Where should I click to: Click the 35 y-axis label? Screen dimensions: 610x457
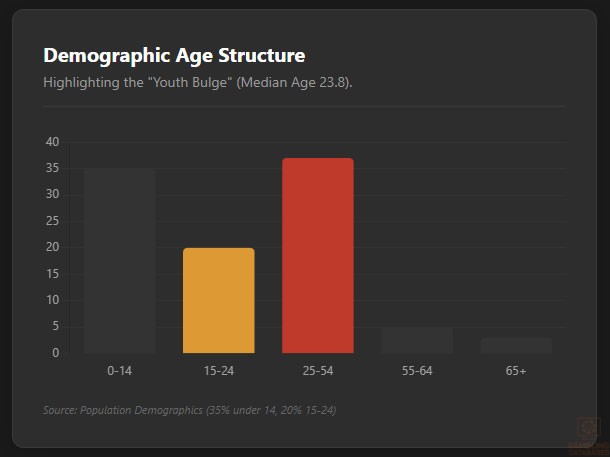point(53,168)
